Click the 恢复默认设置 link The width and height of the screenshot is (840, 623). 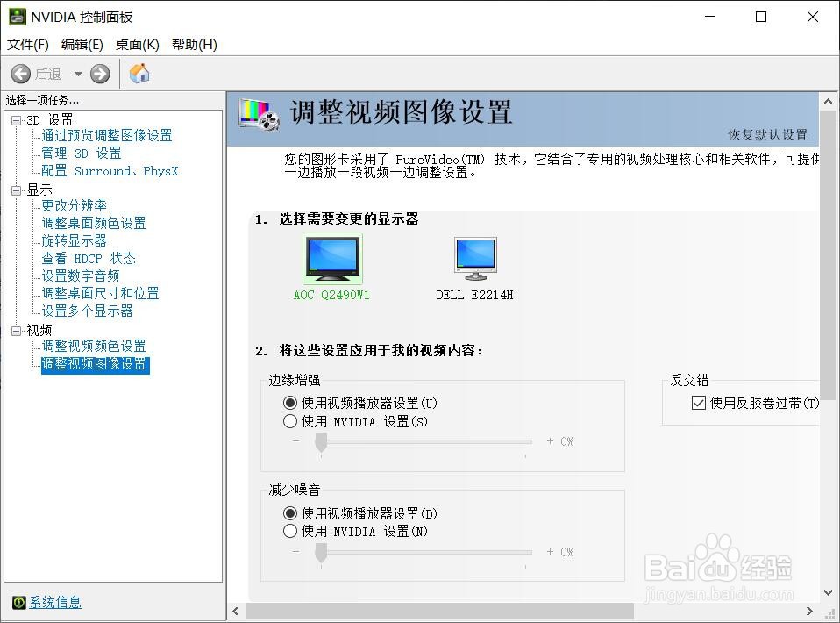[767, 135]
